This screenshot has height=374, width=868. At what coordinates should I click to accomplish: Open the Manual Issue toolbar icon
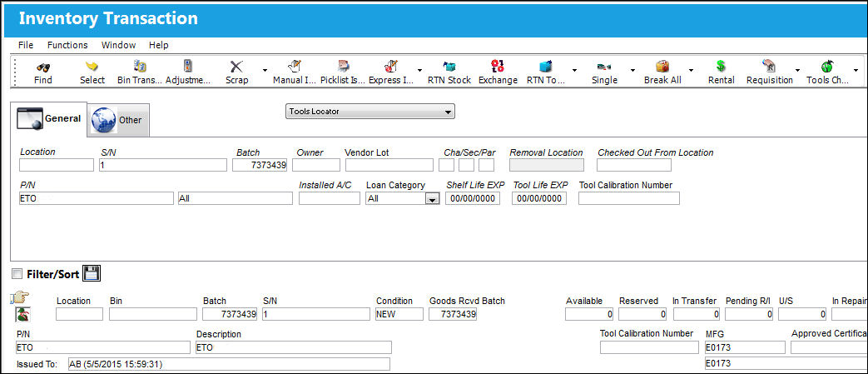[295, 67]
